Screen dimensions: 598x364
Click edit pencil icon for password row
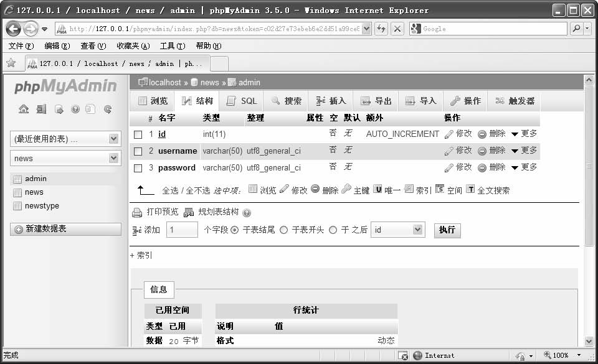coord(449,167)
